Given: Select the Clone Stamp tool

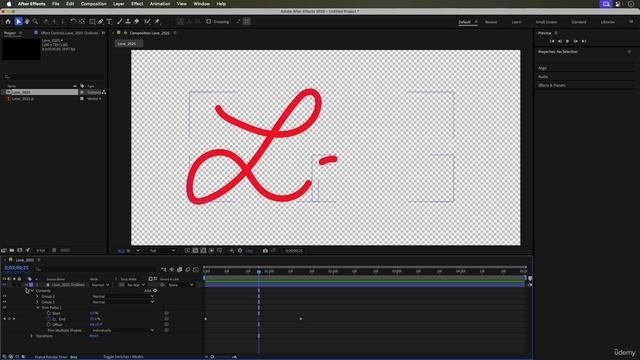Looking at the screenshot, I should 128,22.
